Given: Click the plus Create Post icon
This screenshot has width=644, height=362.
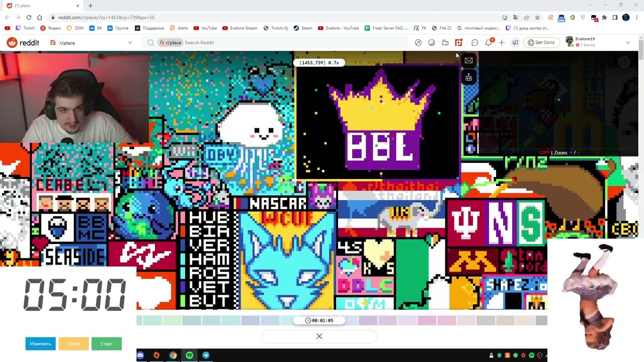Looking at the screenshot, I should [502, 43].
